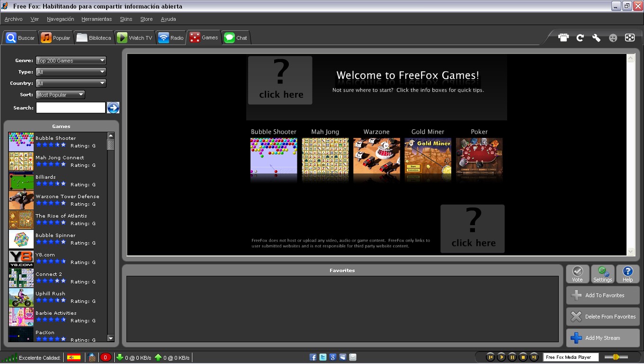Share via the email envelope icon

pos(353,357)
